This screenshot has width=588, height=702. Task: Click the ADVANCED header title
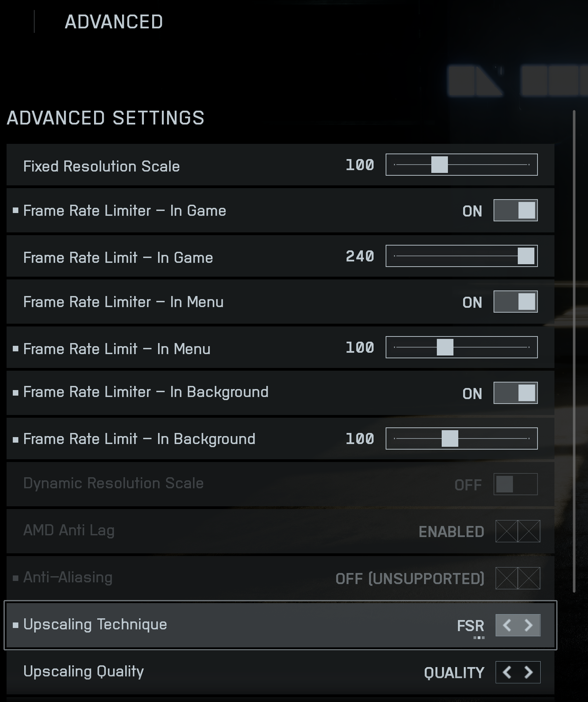coord(114,22)
